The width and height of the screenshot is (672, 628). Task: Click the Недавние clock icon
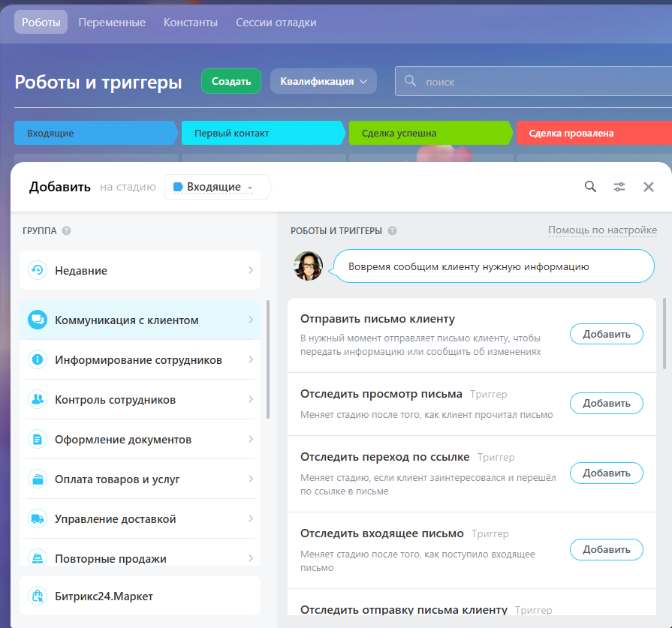pos(38,270)
